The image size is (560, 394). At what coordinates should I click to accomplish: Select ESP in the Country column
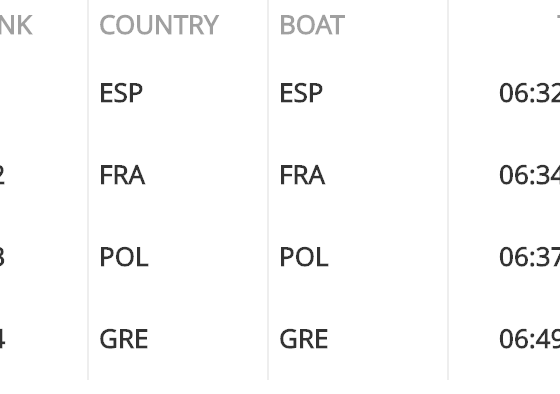121,93
